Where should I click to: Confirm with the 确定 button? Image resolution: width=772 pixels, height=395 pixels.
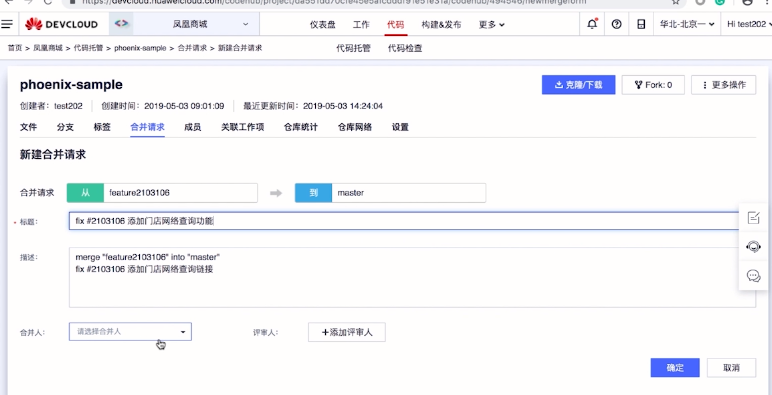tap(675, 367)
